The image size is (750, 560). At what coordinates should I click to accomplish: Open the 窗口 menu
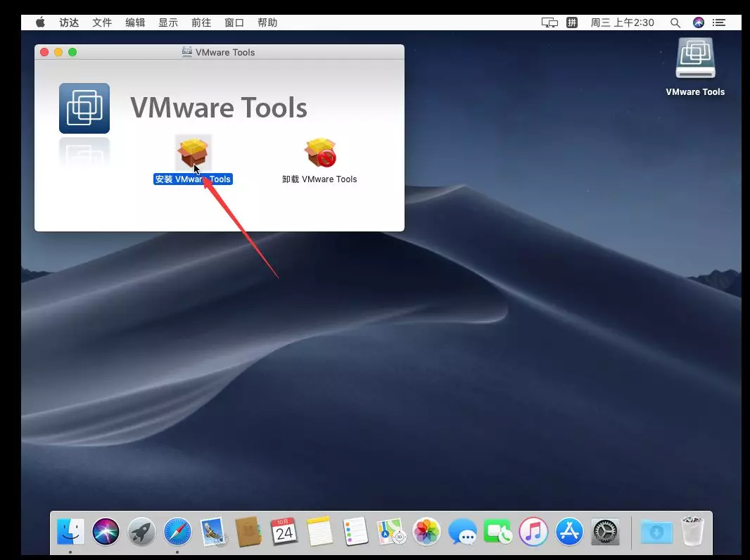pos(234,23)
